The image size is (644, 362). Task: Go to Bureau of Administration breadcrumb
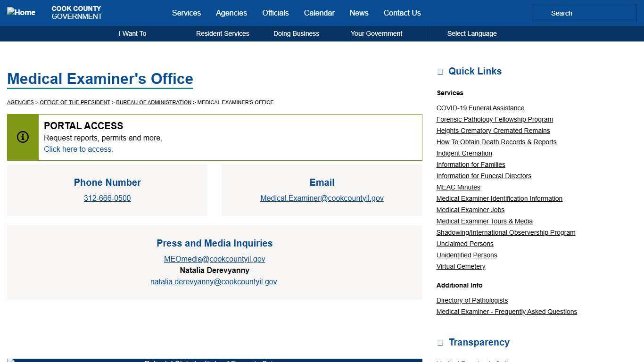click(154, 102)
